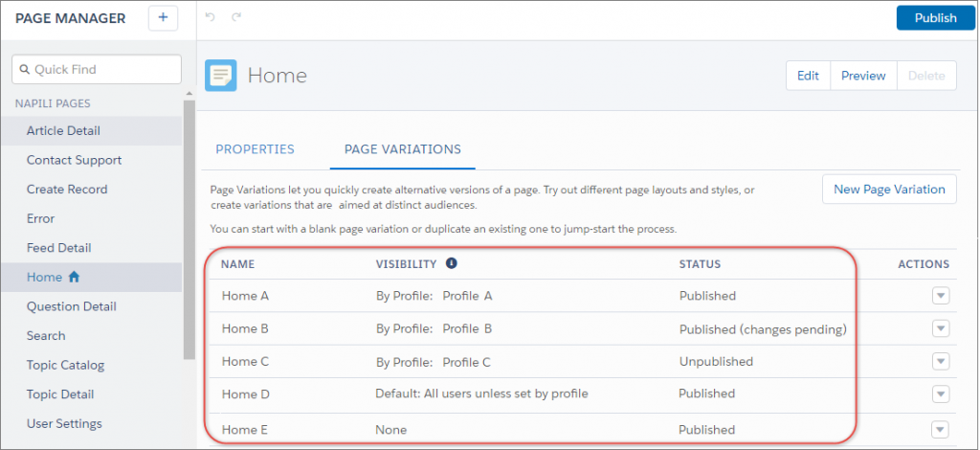
Task: Focus the Quick Find search field
Action: pyautogui.click(x=96, y=69)
